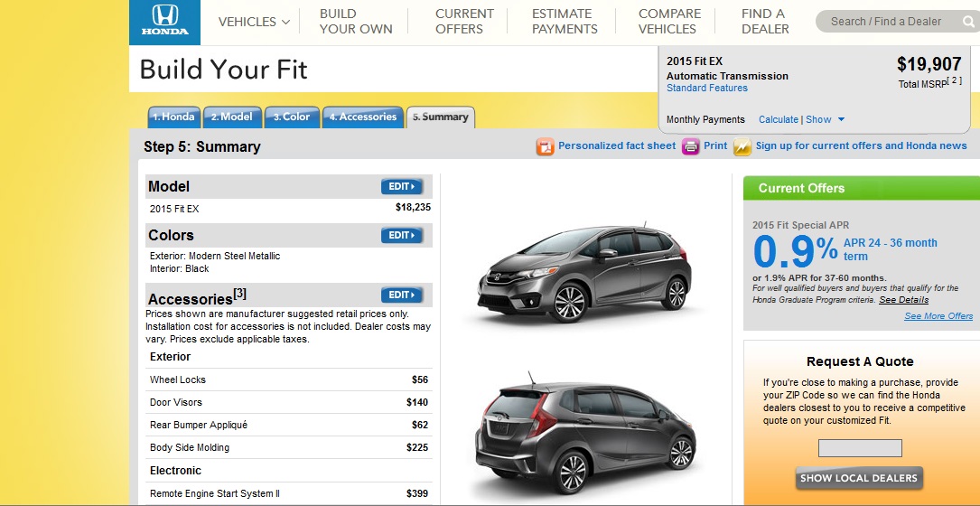This screenshot has height=506, width=980.
Task: Click the PDF icon for fact sheet
Action: click(545, 147)
